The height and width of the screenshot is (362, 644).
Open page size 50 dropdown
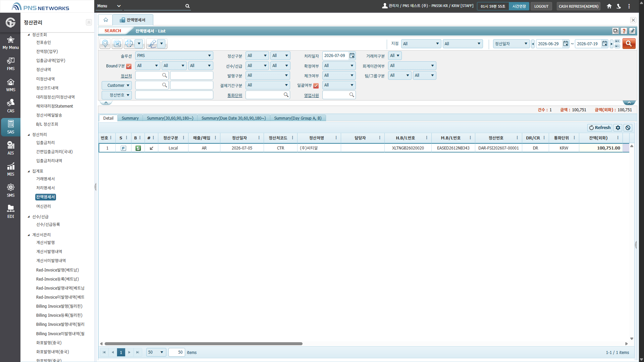pos(156,352)
